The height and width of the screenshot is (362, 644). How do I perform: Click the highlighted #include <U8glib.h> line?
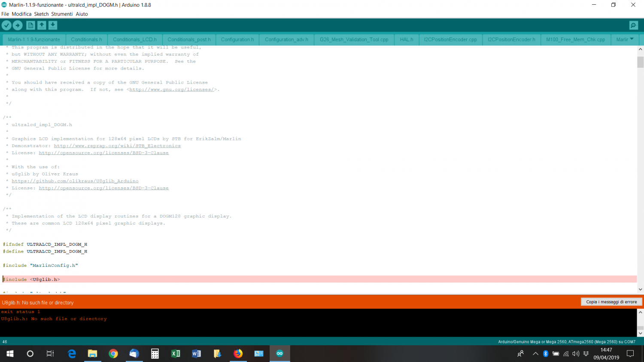[319, 279]
